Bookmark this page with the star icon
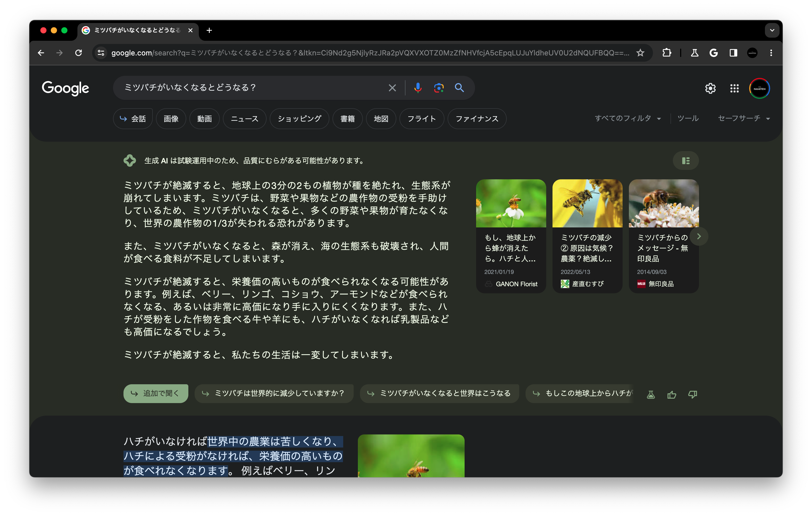 [640, 53]
